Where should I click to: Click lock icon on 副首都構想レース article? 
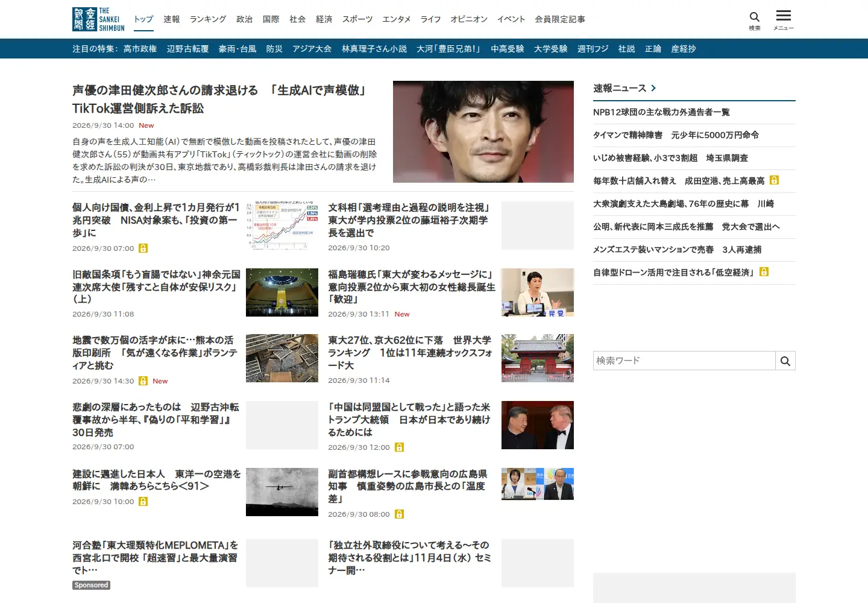[399, 514]
